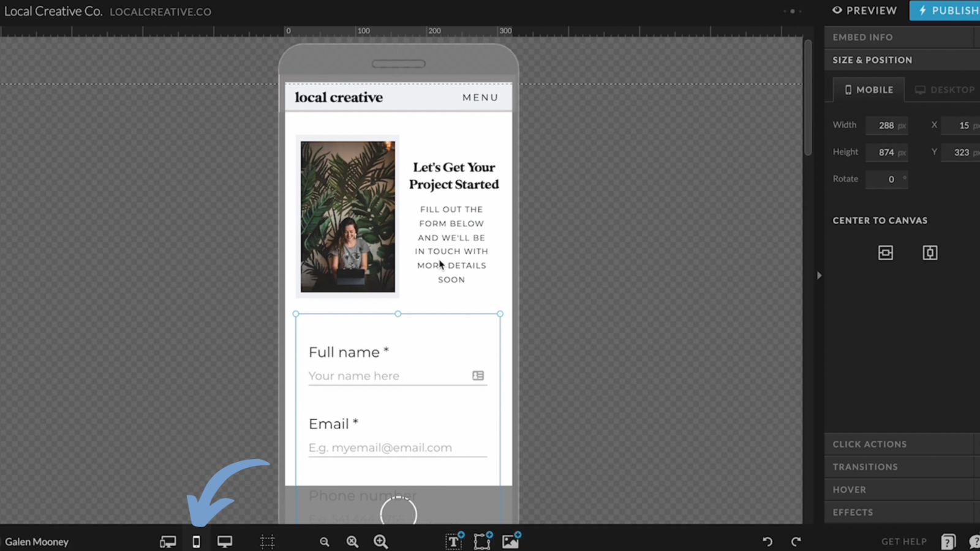This screenshot has height=551, width=980.
Task: Toggle the canvas grid guides
Action: [x=267, y=541]
